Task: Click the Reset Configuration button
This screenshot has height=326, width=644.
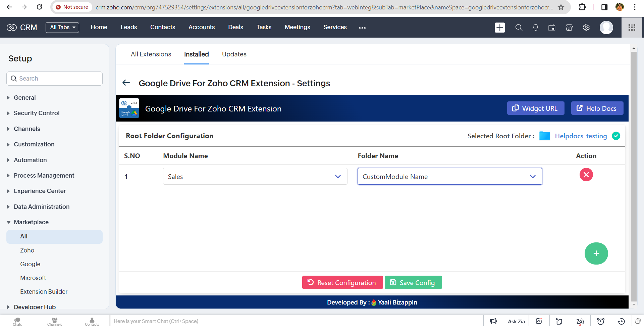Action: pyautogui.click(x=342, y=283)
